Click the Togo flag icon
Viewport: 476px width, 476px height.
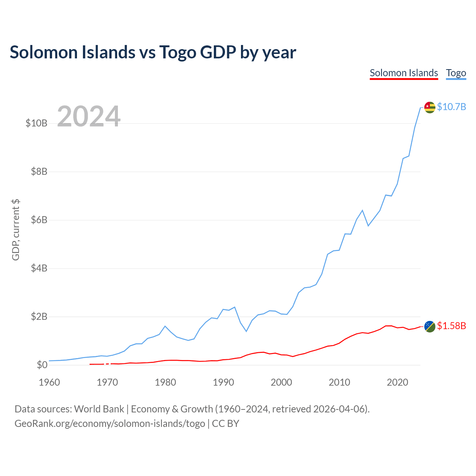pyautogui.click(x=430, y=107)
